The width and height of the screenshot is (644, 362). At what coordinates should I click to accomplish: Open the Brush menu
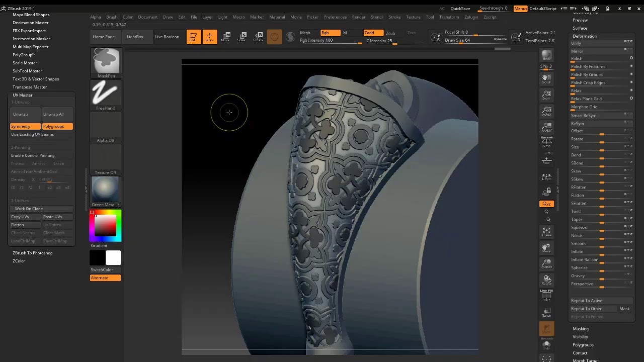coord(112,17)
